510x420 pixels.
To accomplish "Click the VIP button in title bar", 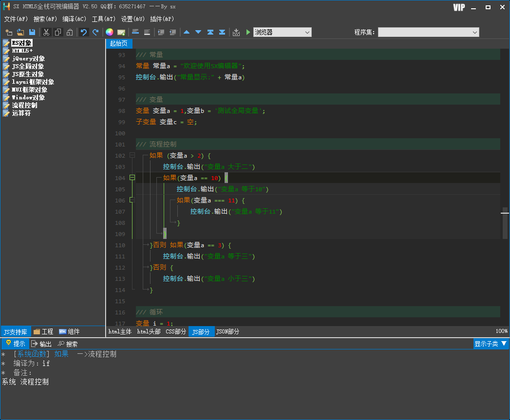I will coord(458,7).
